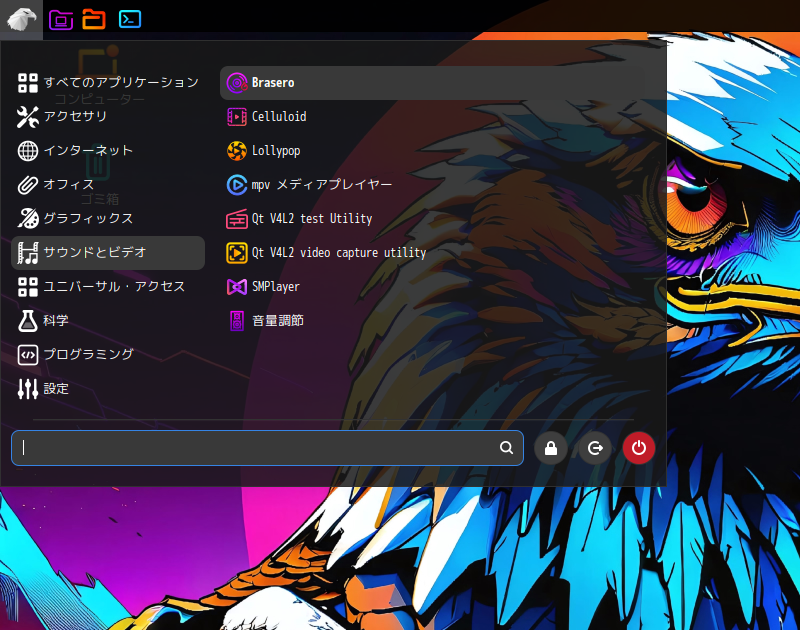Open ユニバーサル・アクセス category
The image size is (800, 630).
(x=108, y=287)
